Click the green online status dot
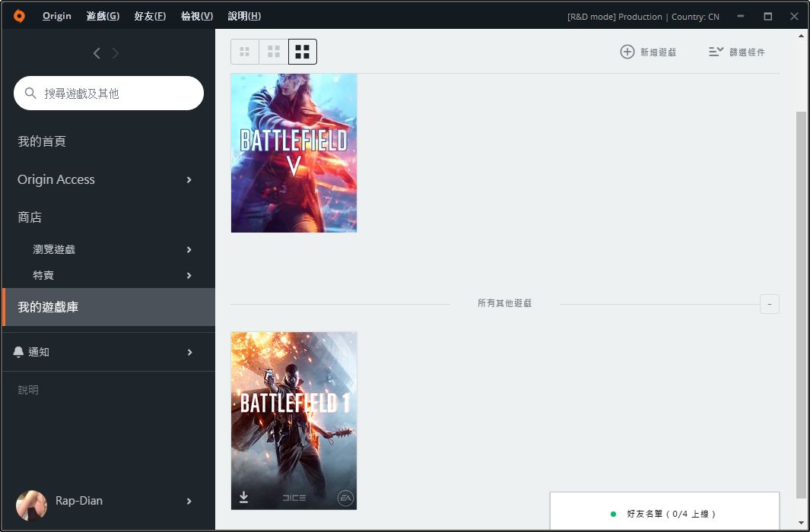810x532 pixels. pyautogui.click(x=613, y=514)
